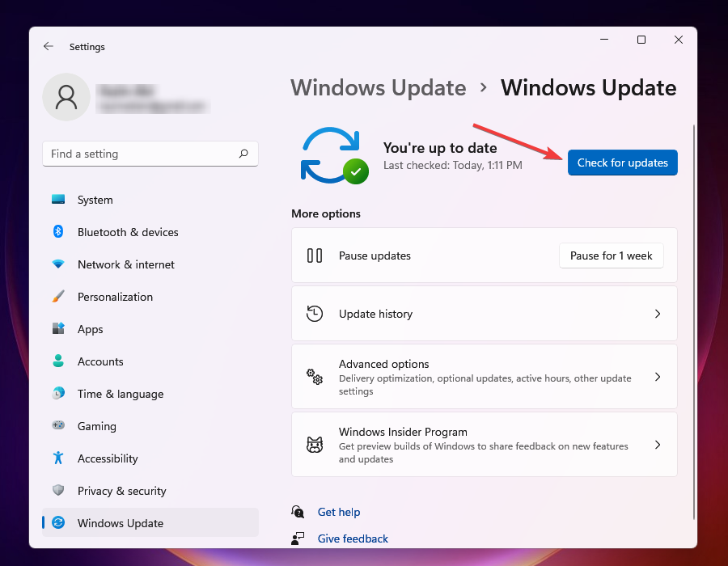Click the Windows Update breadcrumb parent

379,87
